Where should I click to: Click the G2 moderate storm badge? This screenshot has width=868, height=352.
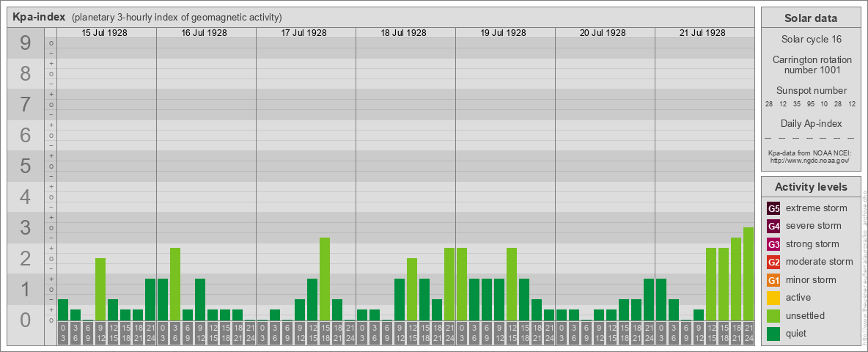point(773,262)
